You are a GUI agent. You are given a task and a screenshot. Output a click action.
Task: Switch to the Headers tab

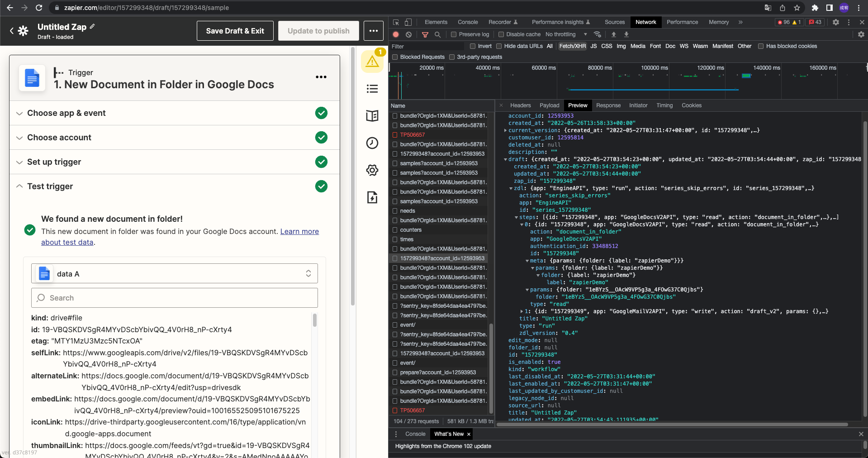pyautogui.click(x=520, y=105)
